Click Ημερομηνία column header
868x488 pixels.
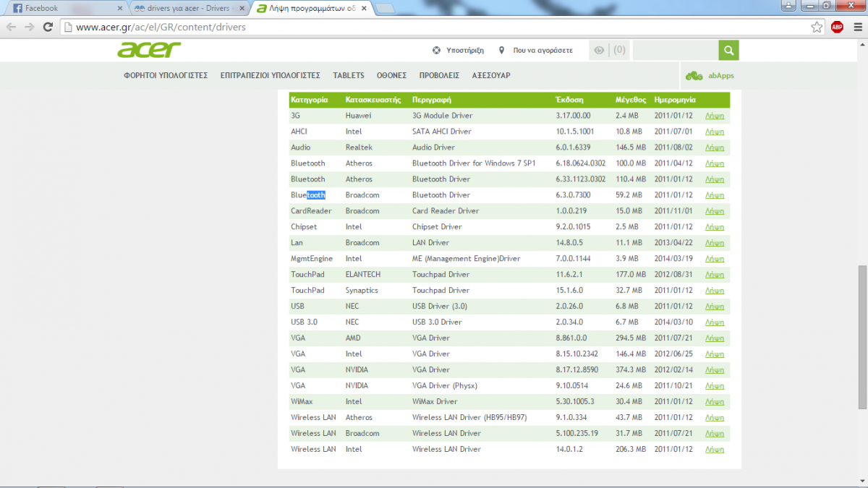pyautogui.click(x=675, y=100)
